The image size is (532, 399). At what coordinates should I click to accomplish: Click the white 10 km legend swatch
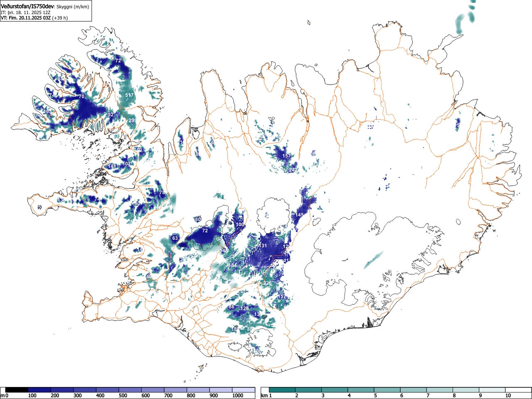[518, 390]
